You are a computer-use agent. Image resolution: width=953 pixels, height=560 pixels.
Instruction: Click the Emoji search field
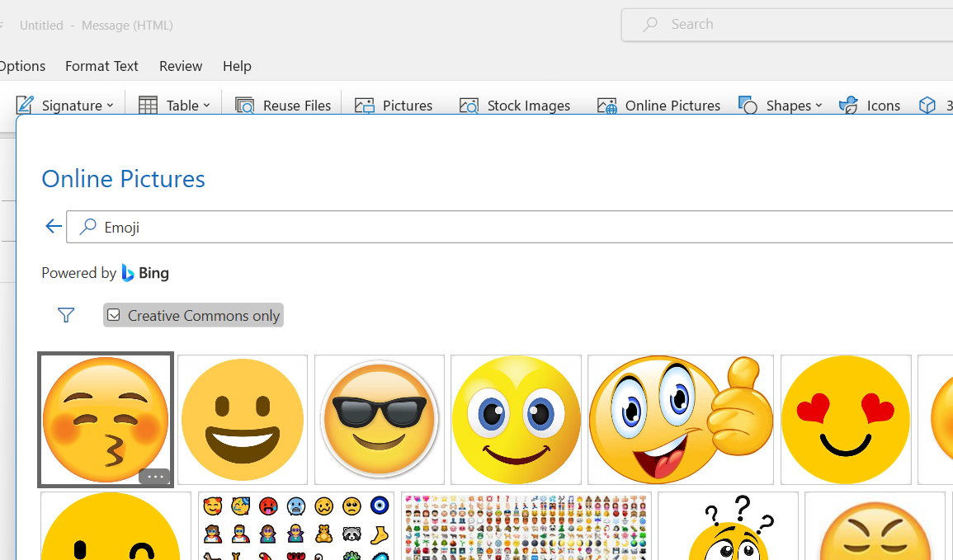pyautogui.click(x=495, y=227)
